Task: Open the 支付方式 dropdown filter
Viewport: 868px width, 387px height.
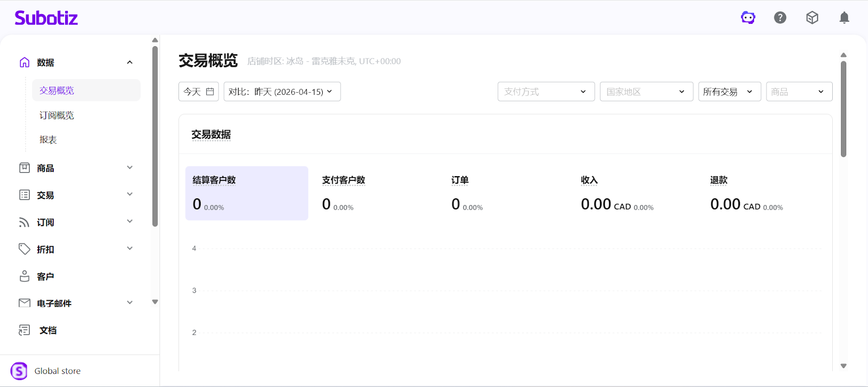Action: 546,92
